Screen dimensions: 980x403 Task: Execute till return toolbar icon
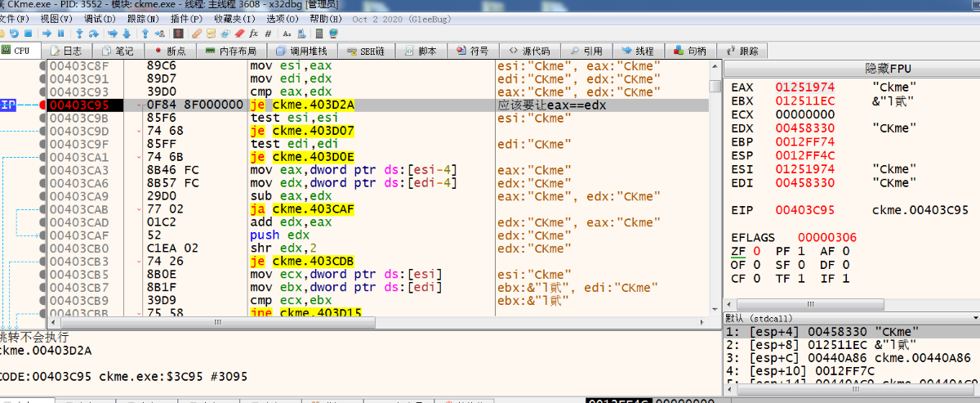tap(145, 34)
